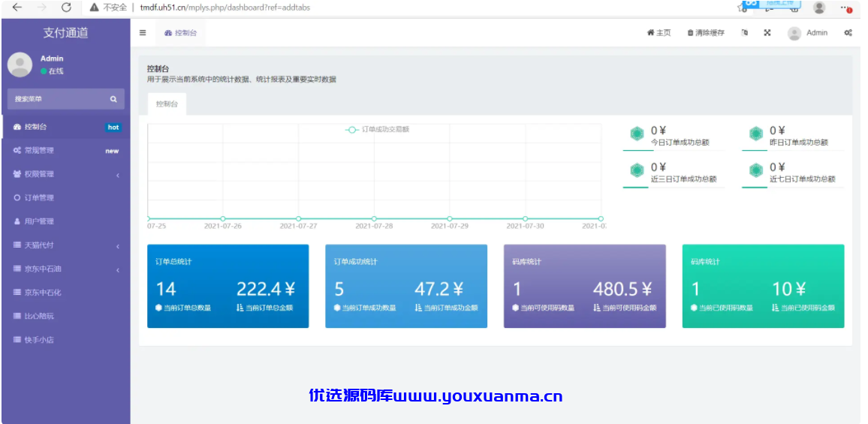The width and height of the screenshot is (868, 424).
Task: Go to 主页 link in header
Action: coord(659,33)
